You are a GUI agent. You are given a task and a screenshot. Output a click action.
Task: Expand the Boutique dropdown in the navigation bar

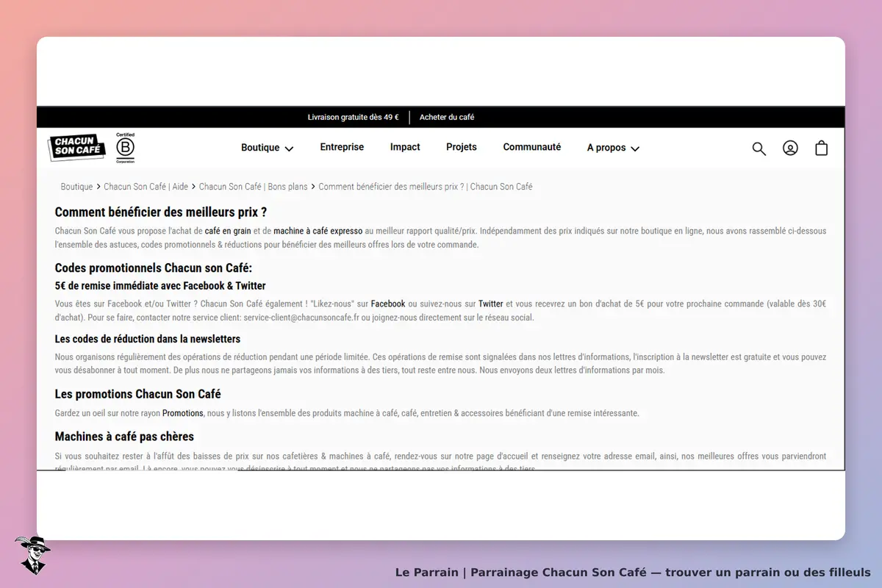[268, 148]
